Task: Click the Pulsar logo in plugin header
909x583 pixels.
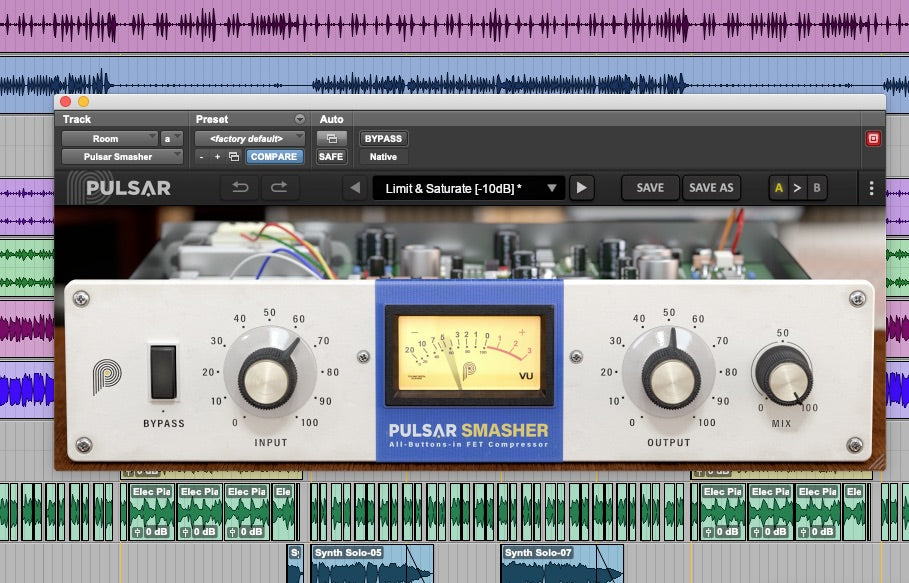Action: pyautogui.click(x=119, y=188)
